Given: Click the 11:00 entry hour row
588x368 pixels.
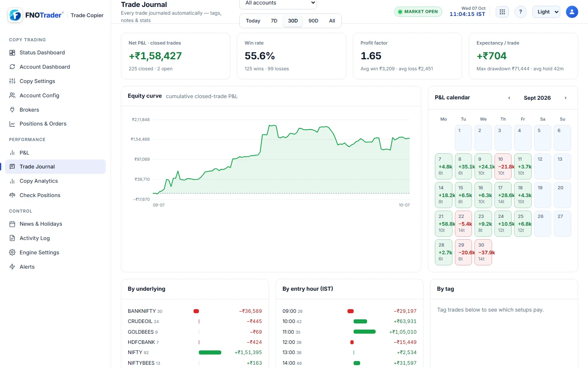Looking at the screenshot, I should (x=350, y=332).
